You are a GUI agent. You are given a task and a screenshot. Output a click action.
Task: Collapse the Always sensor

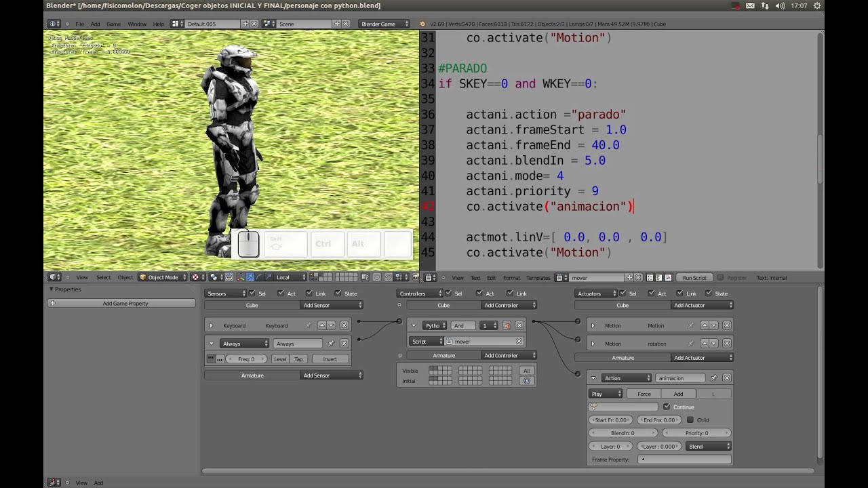click(211, 344)
